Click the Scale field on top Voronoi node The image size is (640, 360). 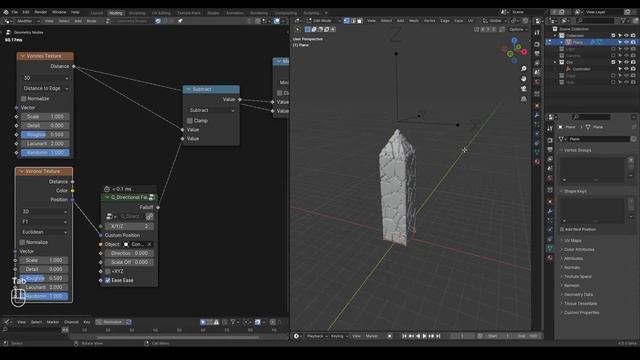coord(45,116)
